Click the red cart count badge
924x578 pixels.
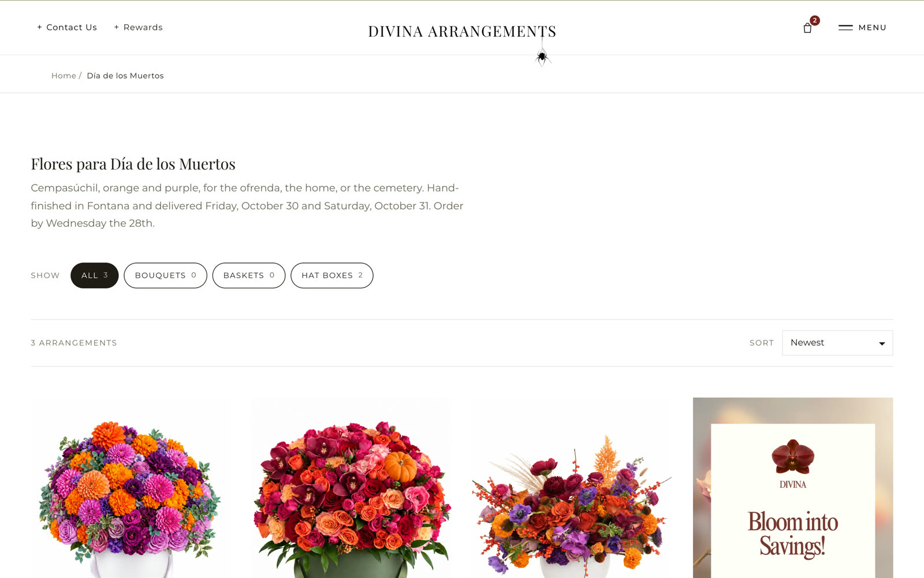[x=815, y=20]
